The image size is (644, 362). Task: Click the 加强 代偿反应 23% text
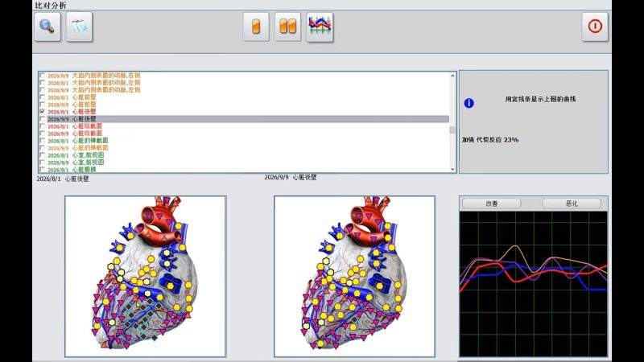tap(490, 140)
